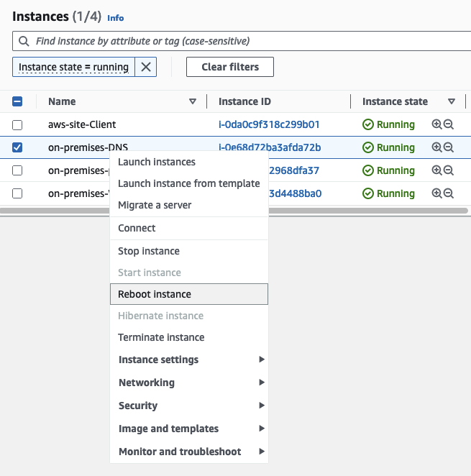Toggle the select-all header checkbox
The height and width of the screenshot is (476, 471).
click(18, 101)
